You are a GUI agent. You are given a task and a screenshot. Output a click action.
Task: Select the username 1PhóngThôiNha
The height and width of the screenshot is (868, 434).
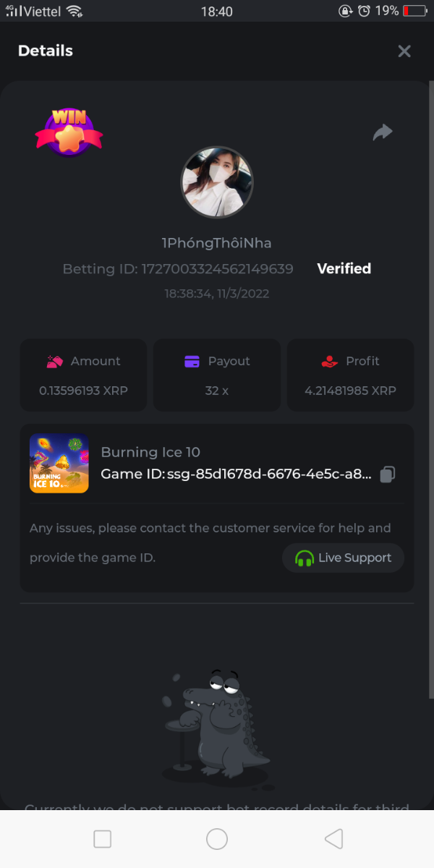(216, 243)
